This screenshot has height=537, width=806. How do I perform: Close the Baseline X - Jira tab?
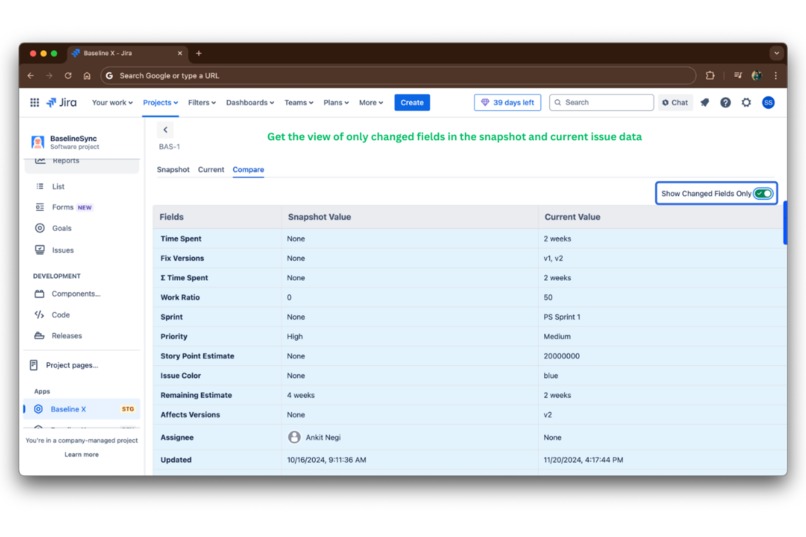pyautogui.click(x=180, y=53)
